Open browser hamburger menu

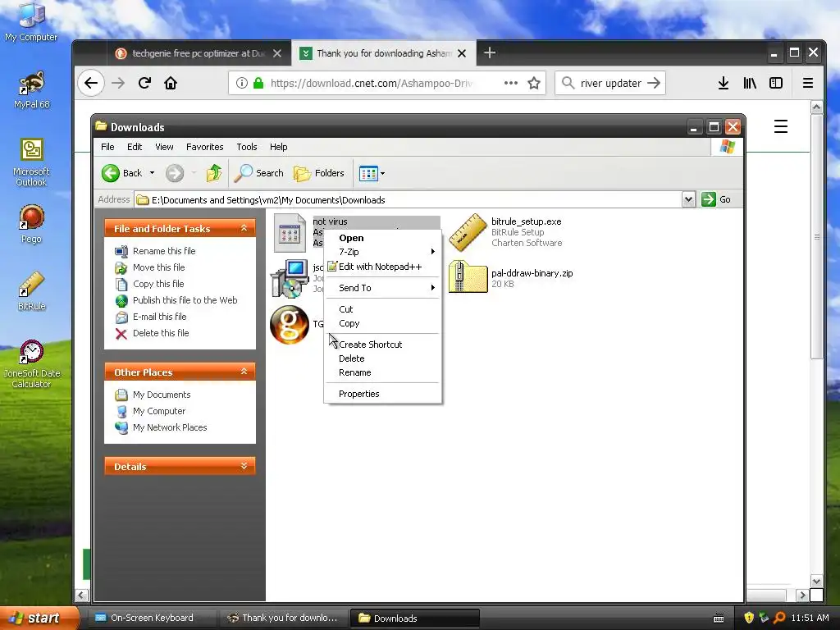pyautogui.click(x=808, y=83)
